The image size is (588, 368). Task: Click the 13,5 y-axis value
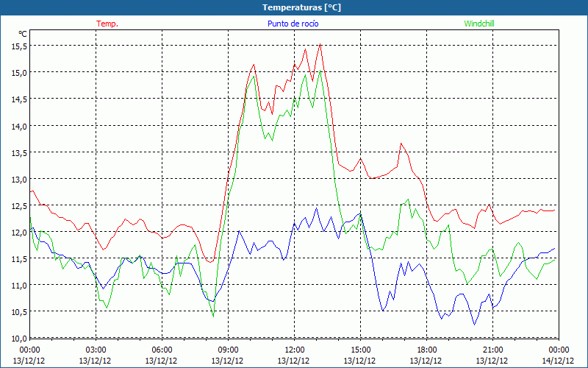tap(20, 153)
